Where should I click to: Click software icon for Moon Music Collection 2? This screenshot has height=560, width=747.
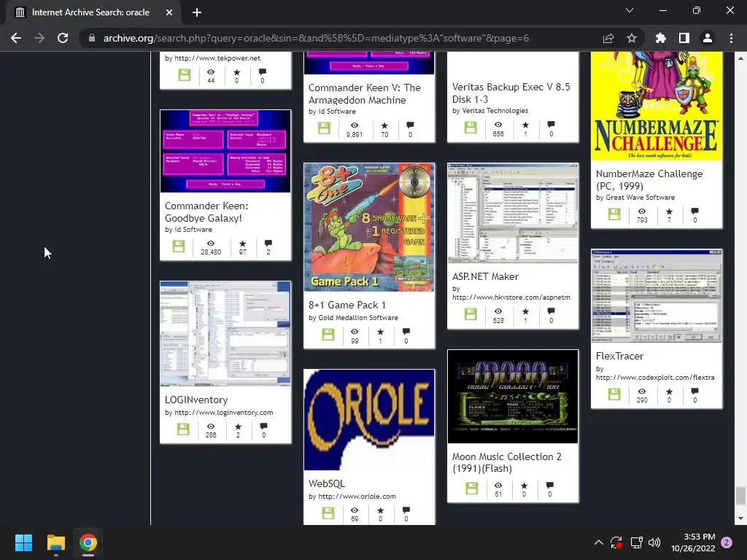(x=472, y=488)
